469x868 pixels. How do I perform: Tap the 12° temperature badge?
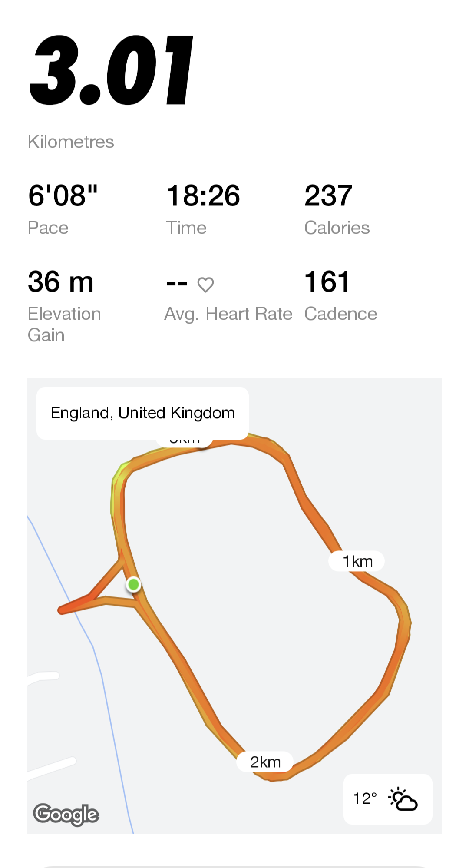coord(365,798)
